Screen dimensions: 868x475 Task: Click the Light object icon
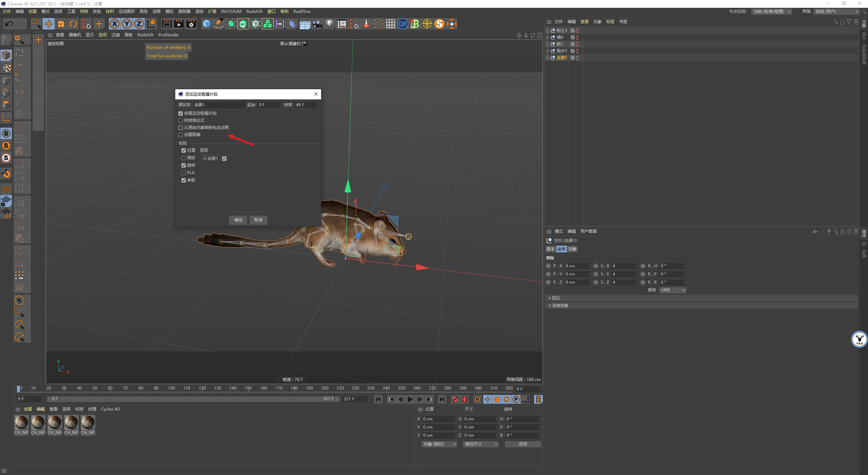[x=329, y=24]
